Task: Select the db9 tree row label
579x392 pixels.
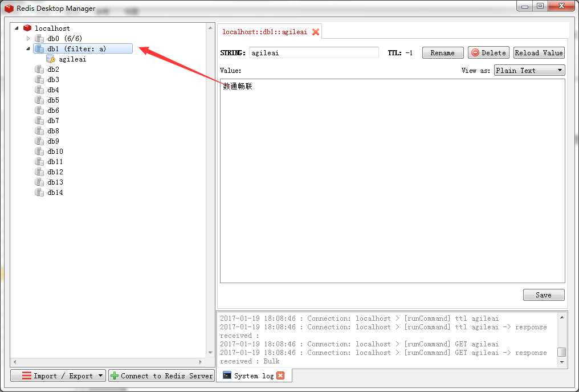Action: 53,141
